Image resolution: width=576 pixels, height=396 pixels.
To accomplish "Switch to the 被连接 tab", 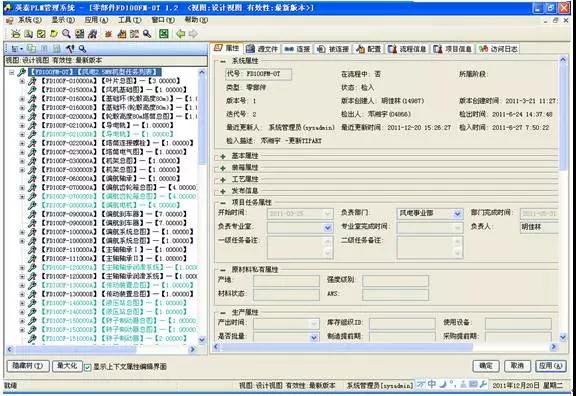I will pos(333,48).
